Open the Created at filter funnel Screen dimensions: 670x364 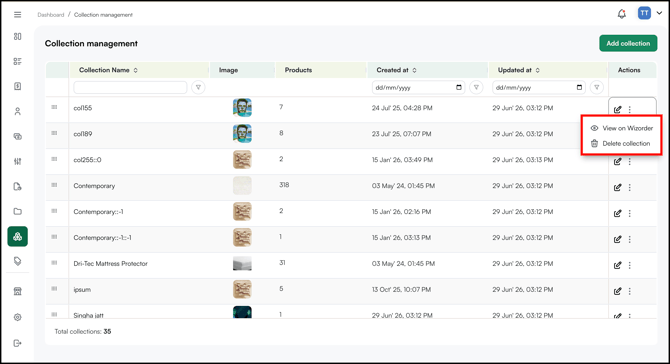[x=476, y=88]
